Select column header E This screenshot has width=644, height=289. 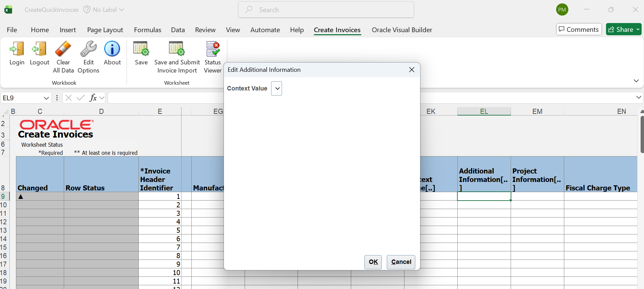[x=160, y=111]
